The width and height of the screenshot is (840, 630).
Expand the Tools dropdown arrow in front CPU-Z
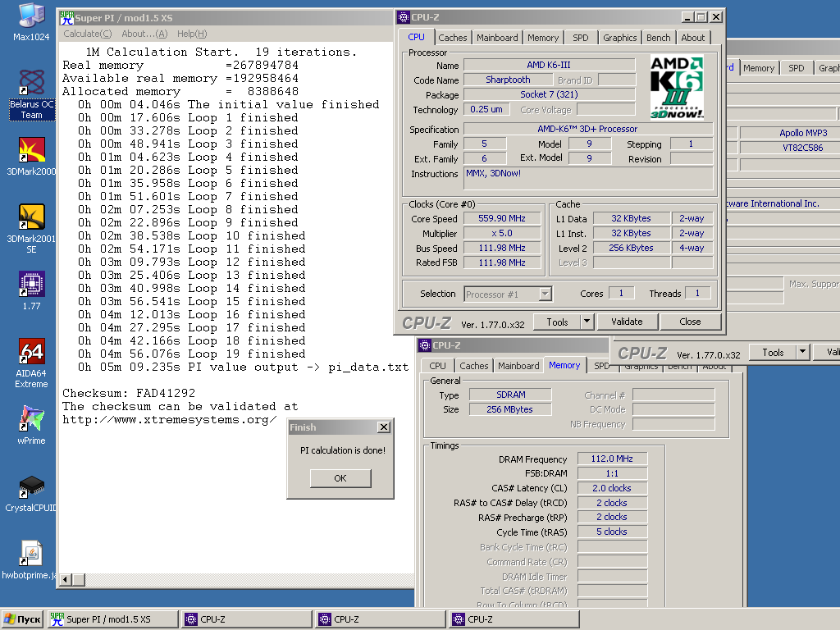[x=587, y=322]
